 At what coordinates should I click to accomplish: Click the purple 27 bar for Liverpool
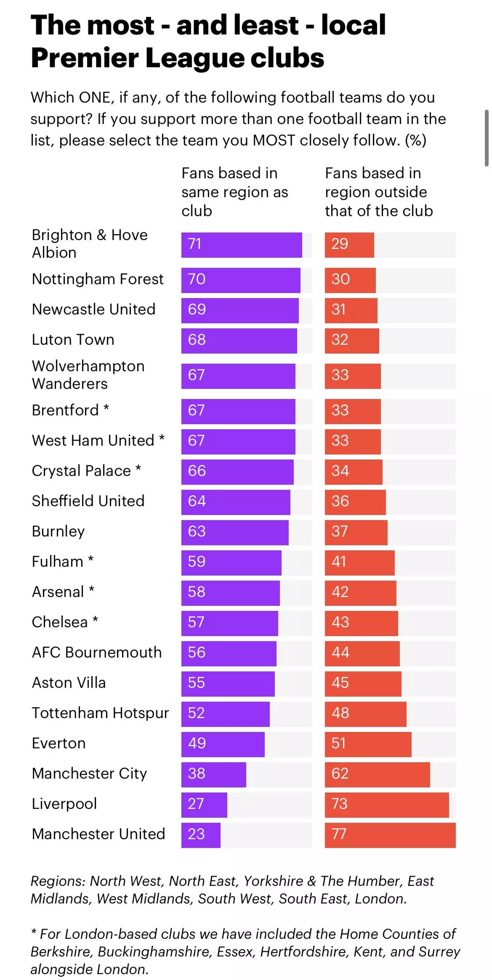pyautogui.click(x=204, y=805)
